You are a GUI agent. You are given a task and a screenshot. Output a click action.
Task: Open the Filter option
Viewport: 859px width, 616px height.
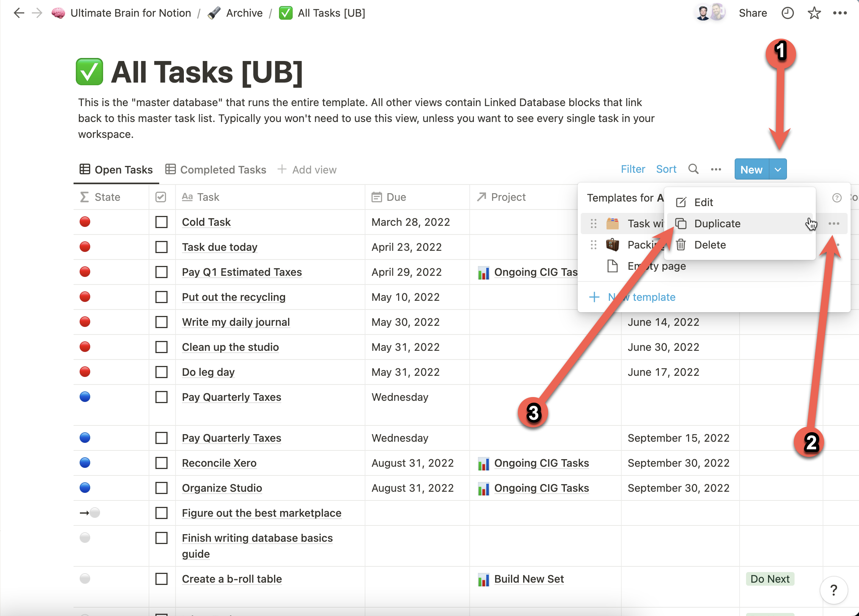pos(633,169)
